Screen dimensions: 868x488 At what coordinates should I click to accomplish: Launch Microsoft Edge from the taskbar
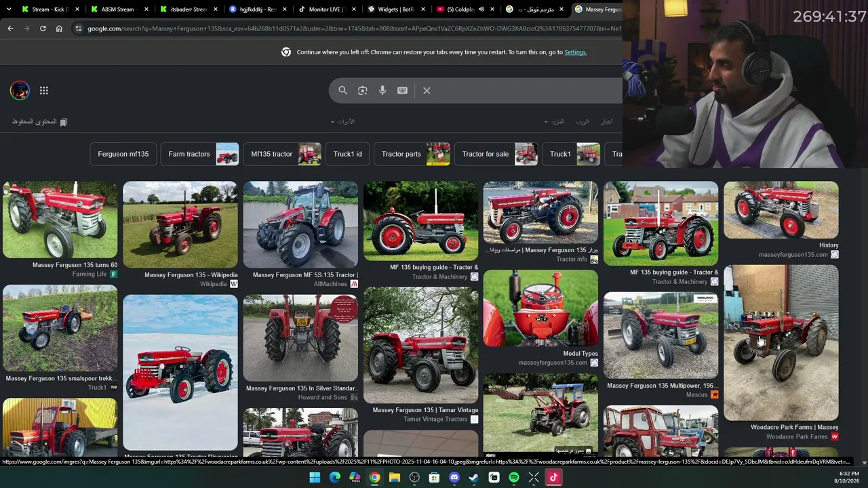tap(335, 478)
